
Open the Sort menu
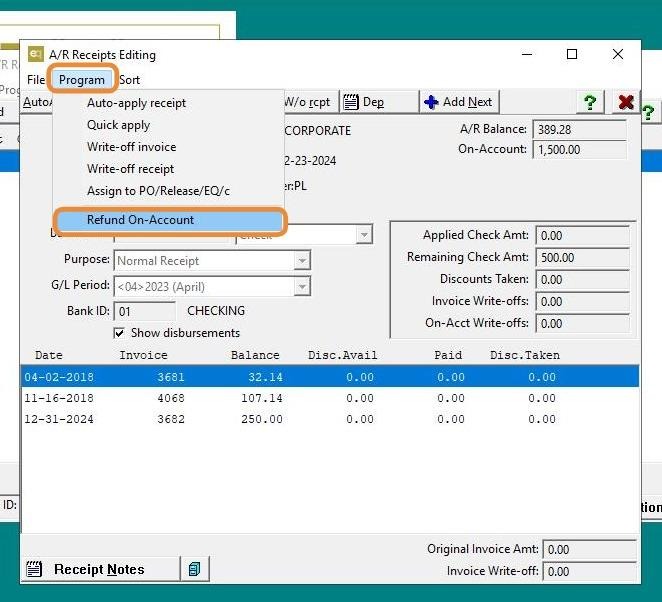(129, 80)
